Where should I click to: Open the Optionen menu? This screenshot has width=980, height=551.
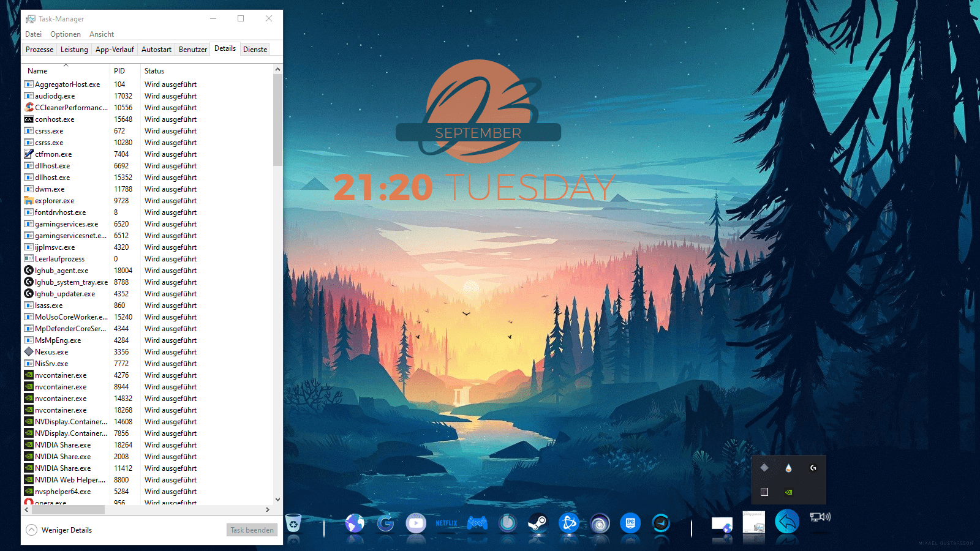pyautogui.click(x=65, y=34)
